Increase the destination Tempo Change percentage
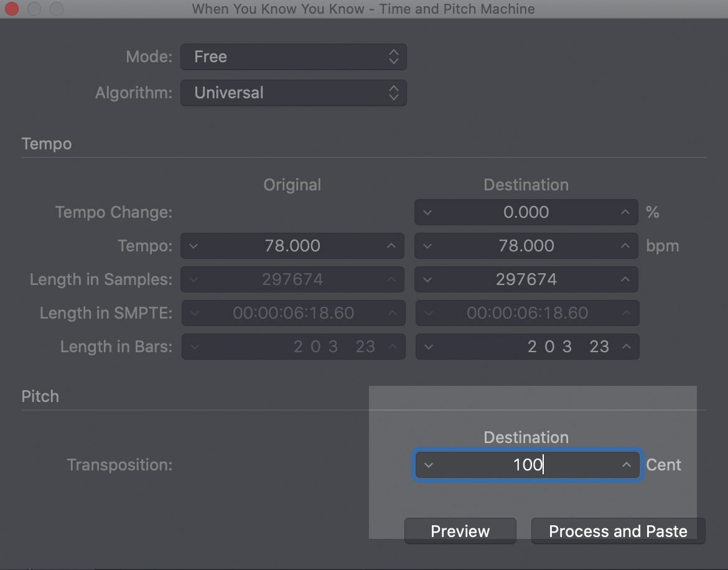The width and height of the screenshot is (728, 570). coord(625,212)
